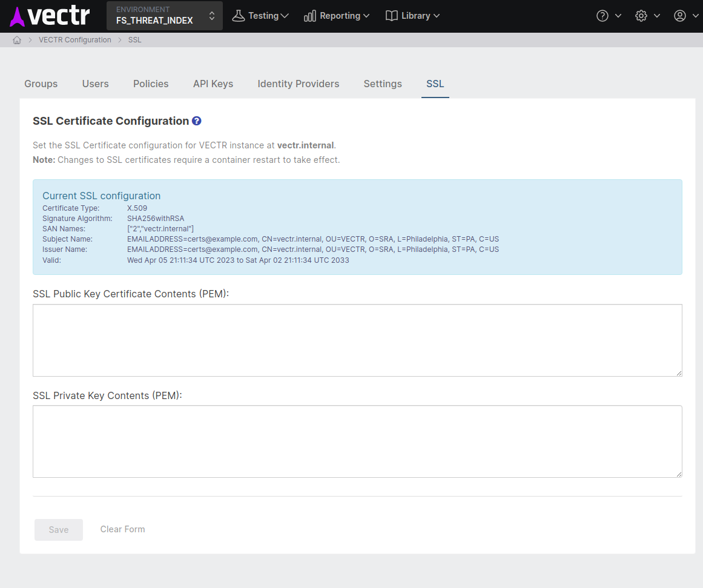703x588 pixels.
Task: Click the 'Current SSL configuration' heading
Action: (101, 196)
